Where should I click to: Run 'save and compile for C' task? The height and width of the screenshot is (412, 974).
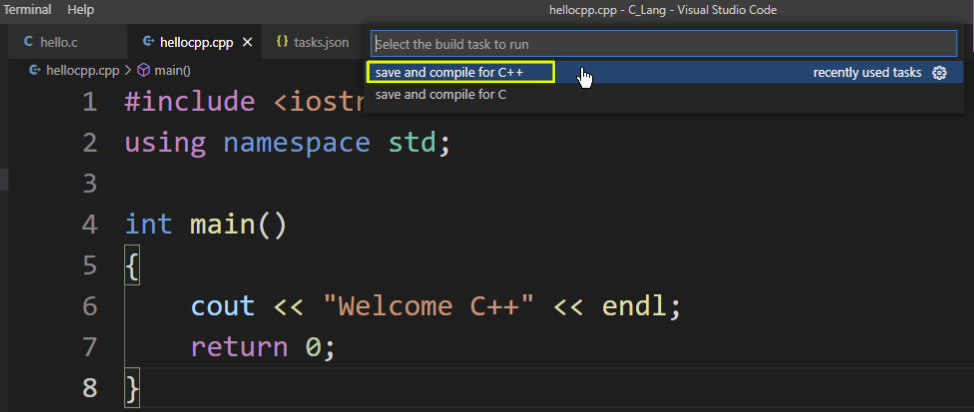pyautogui.click(x=664, y=94)
